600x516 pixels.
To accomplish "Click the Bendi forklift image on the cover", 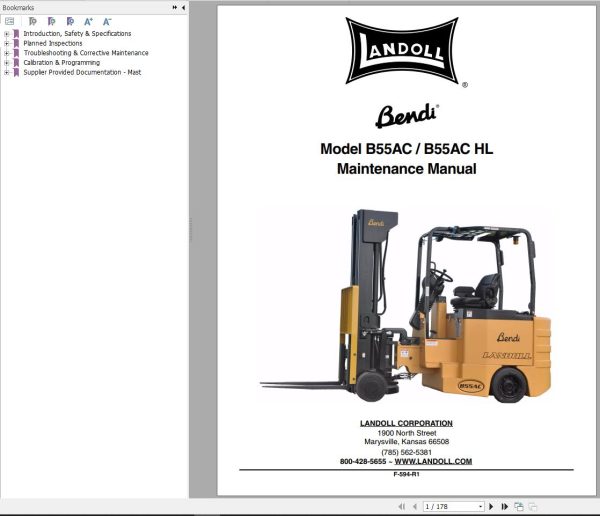I will [x=406, y=305].
